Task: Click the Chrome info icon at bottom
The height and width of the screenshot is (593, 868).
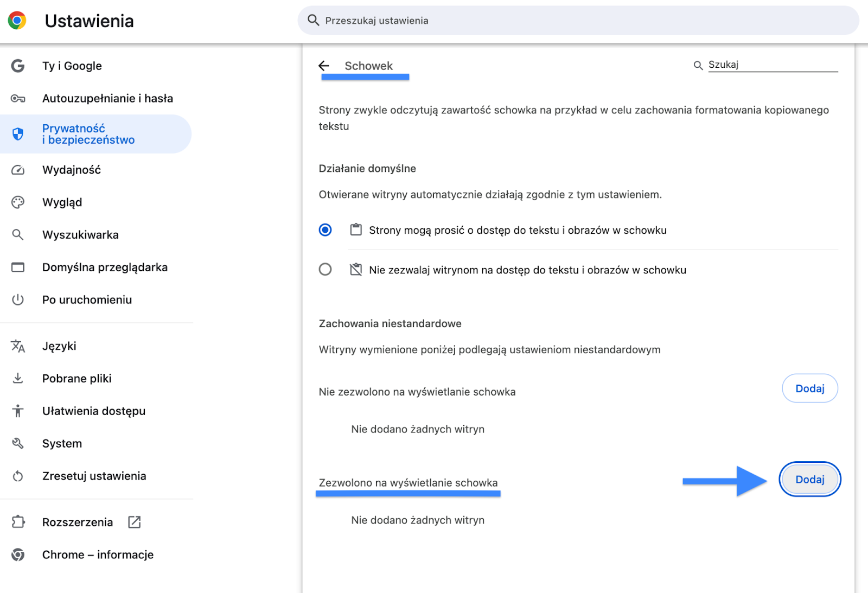Action: tap(18, 554)
